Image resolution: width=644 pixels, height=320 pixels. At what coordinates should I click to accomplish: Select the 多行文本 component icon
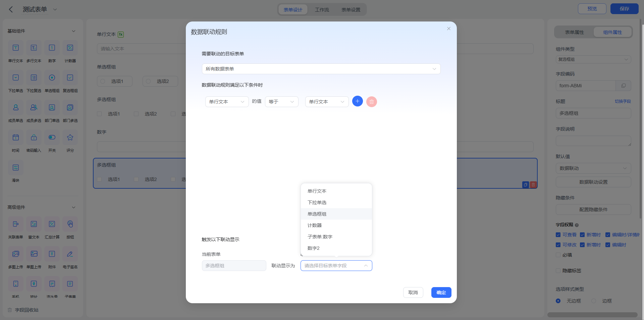click(x=34, y=48)
